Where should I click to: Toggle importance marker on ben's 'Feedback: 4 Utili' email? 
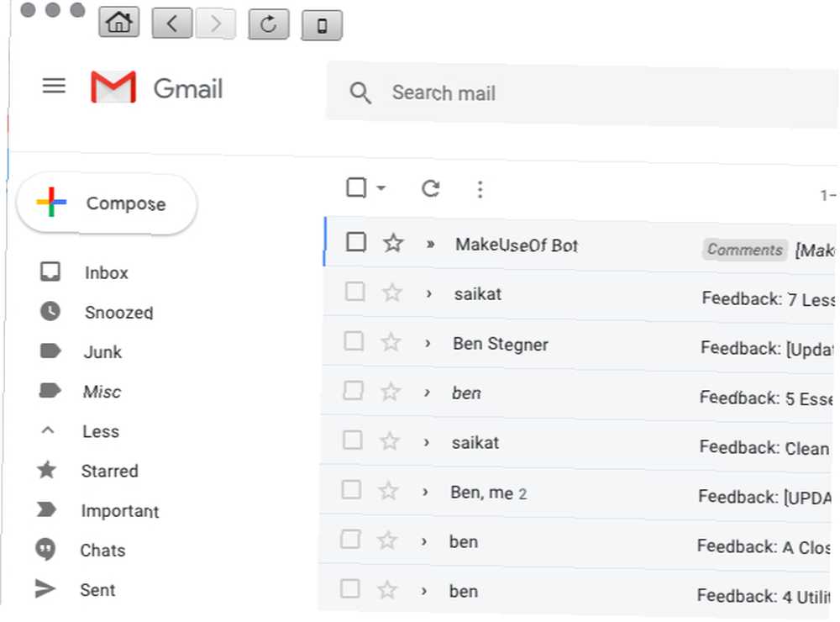click(423, 591)
